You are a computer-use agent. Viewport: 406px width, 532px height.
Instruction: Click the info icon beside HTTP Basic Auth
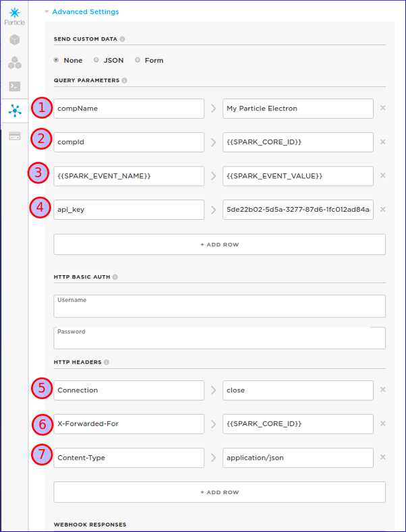point(115,277)
